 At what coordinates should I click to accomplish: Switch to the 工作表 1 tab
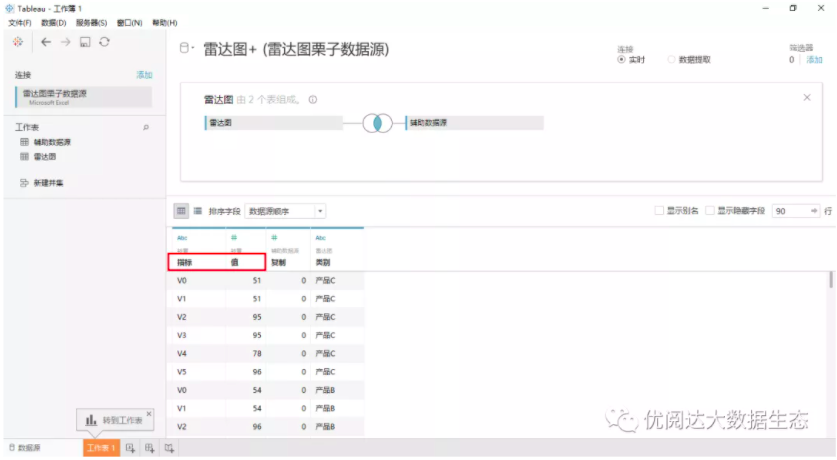[x=101, y=448]
